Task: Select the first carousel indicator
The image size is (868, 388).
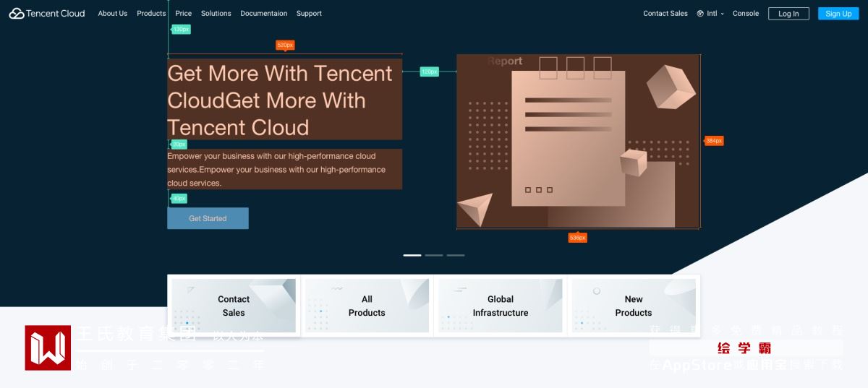Action: coord(412,255)
